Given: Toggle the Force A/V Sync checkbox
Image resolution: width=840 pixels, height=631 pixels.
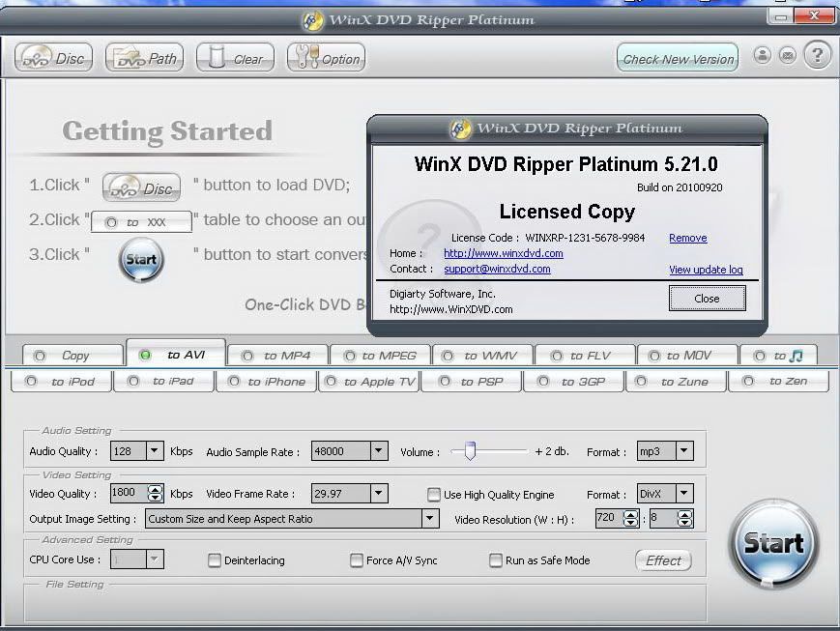Looking at the screenshot, I should click(x=357, y=560).
